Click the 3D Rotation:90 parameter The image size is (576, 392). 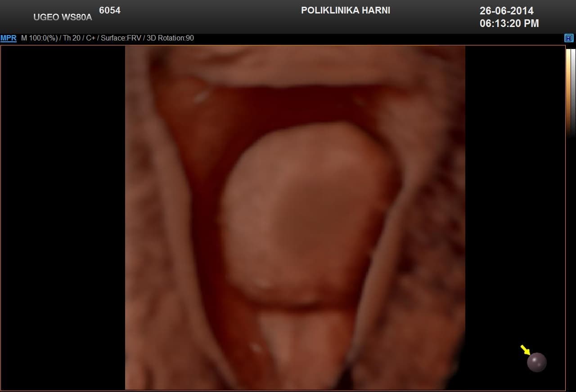(170, 38)
